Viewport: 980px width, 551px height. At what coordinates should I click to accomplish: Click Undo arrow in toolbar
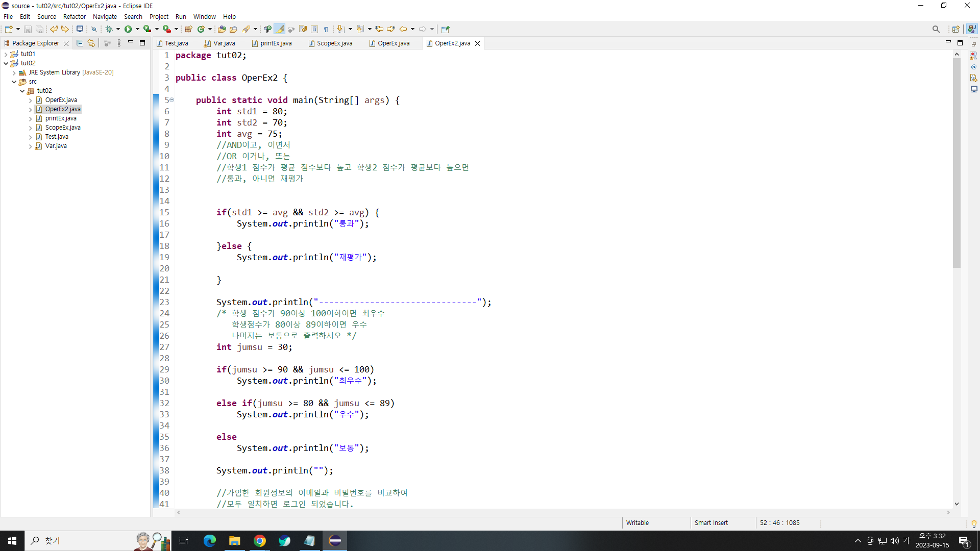(x=54, y=29)
